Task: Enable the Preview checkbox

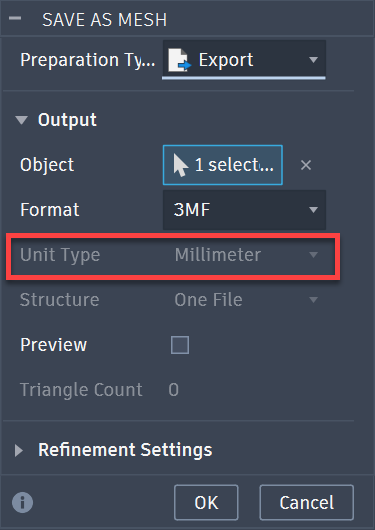Action: tap(180, 345)
